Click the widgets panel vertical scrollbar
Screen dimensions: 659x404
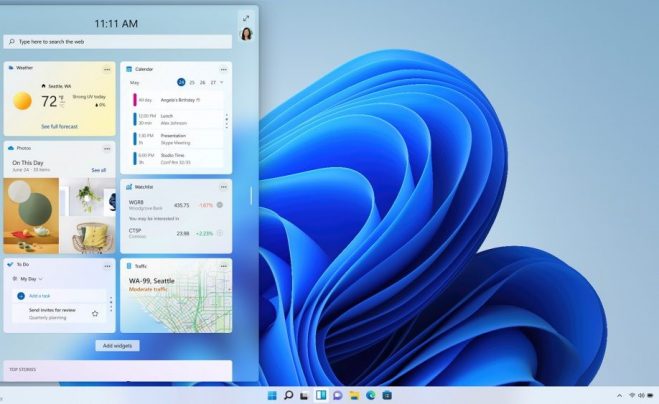(x=252, y=195)
